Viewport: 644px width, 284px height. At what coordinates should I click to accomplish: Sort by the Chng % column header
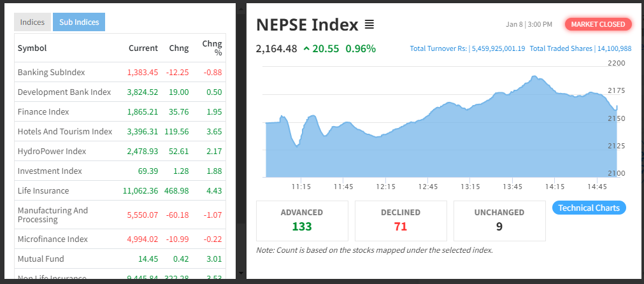click(x=211, y=48)
